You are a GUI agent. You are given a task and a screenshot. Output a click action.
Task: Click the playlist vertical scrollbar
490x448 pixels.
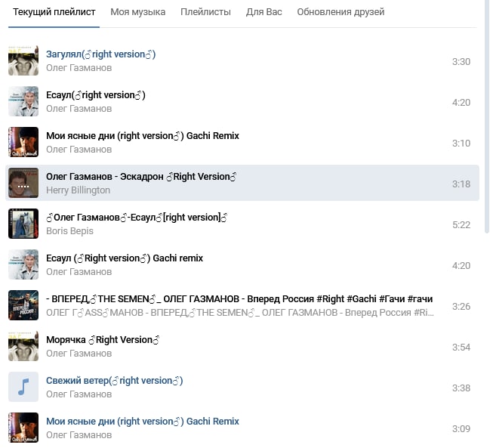point(487,116)
